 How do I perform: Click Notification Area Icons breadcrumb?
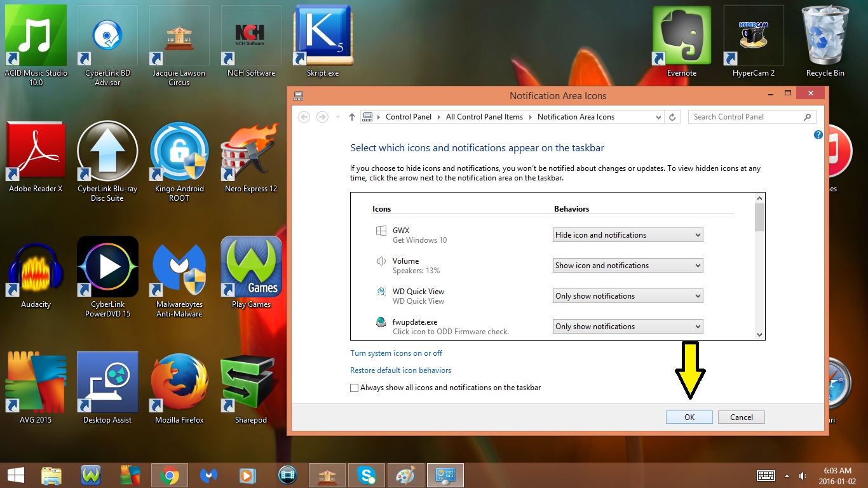pyautogui.click(x=576, y=117)
